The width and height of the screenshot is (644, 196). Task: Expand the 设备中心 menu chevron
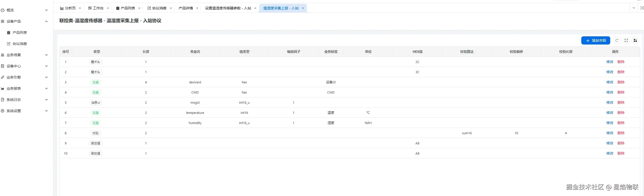(x=46, y=66)
